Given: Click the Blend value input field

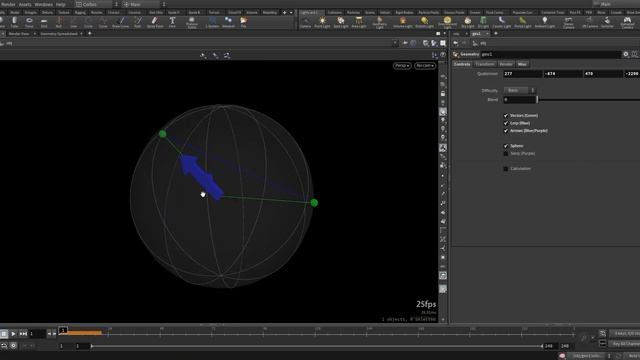Looking at the screenshot, I should tap(519, 100).
